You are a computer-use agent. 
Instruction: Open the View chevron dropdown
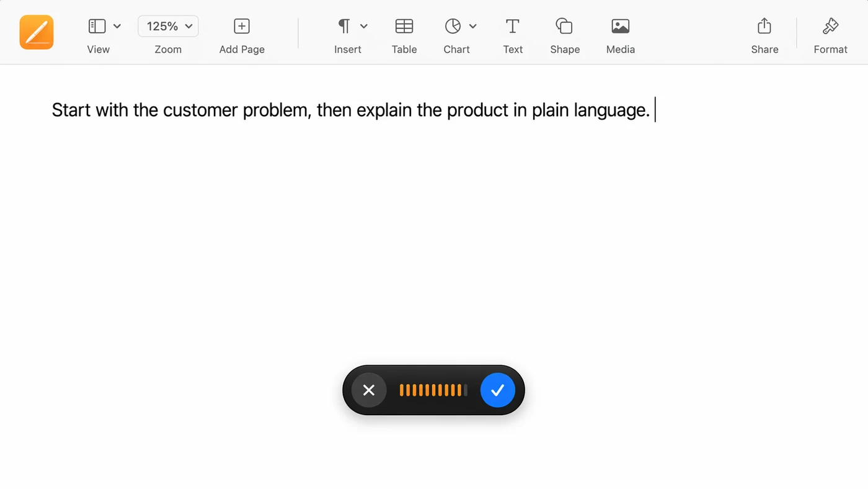117,26
